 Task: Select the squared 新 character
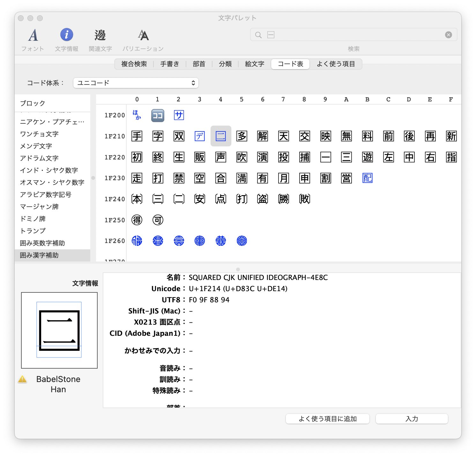tap(451, 136)
